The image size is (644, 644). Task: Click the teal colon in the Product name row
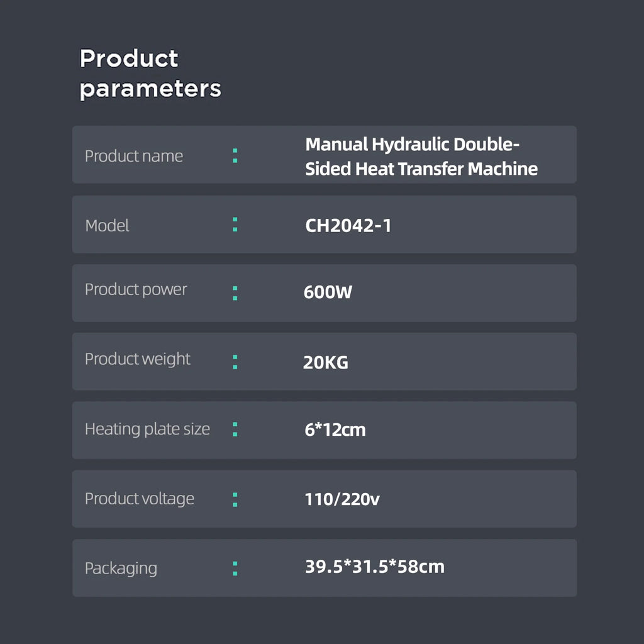[235, 156]
